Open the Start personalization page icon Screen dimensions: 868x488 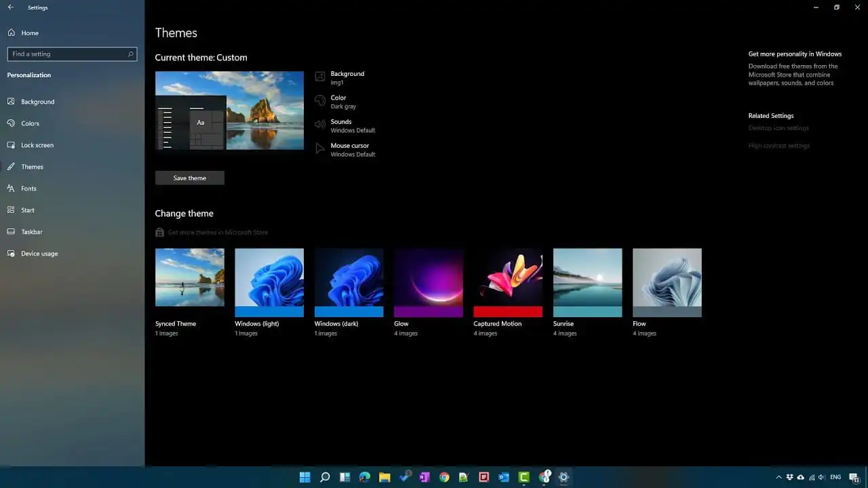click(x=11, y=210)
